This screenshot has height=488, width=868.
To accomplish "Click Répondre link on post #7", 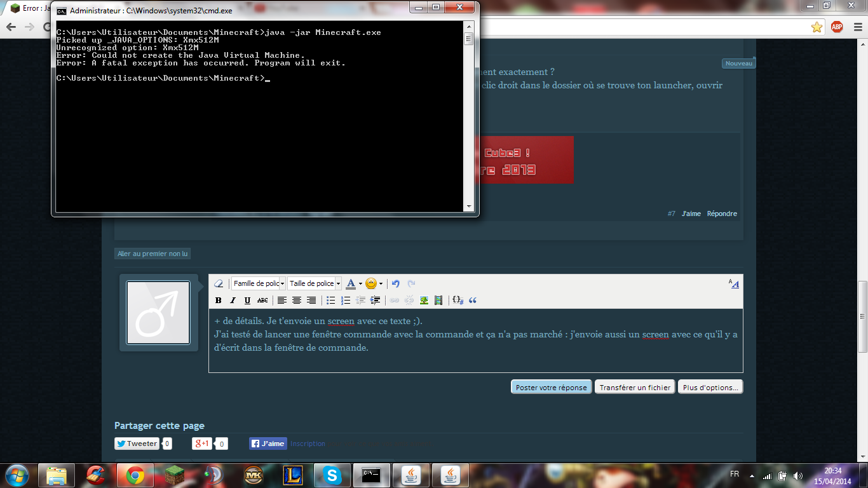I will coord(722,213).
